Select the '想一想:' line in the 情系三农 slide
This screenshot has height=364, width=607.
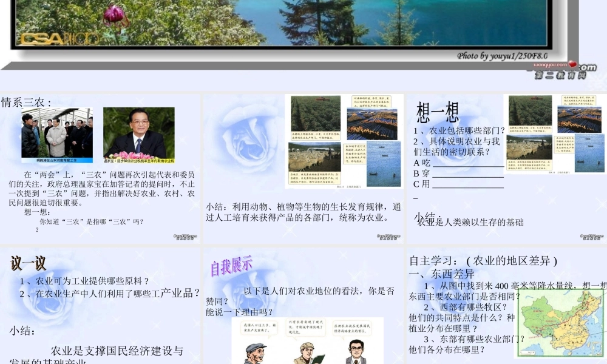(x=37, y=212)
